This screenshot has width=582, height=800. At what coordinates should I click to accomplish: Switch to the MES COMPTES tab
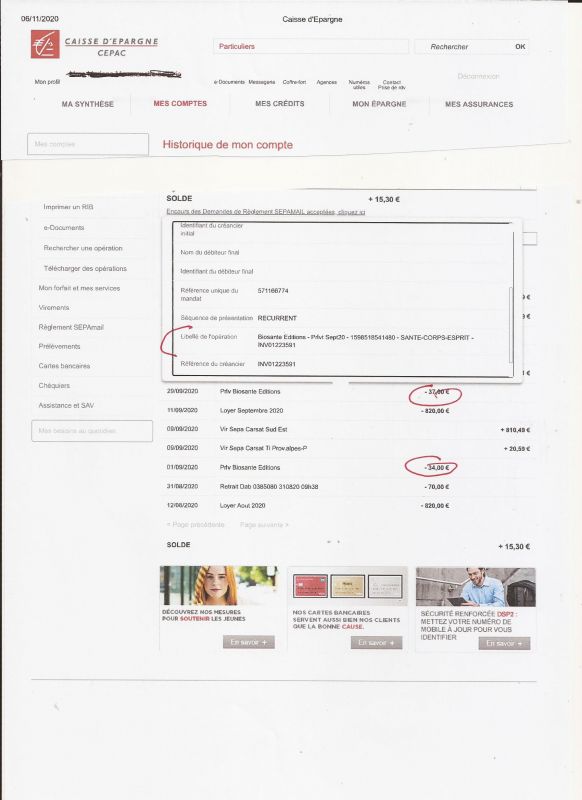pyautogui.click(x=180, y=104)
